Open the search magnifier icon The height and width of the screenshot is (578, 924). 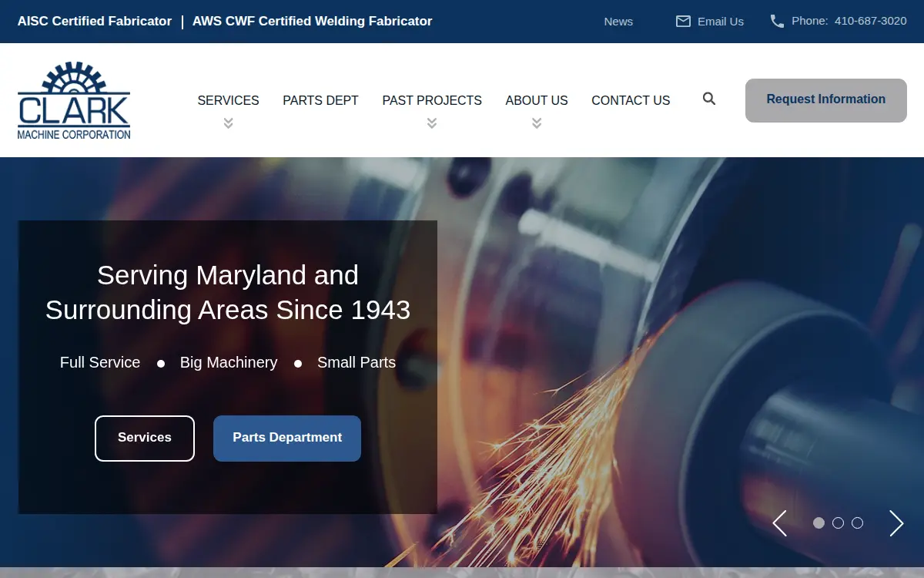point(709,99)
